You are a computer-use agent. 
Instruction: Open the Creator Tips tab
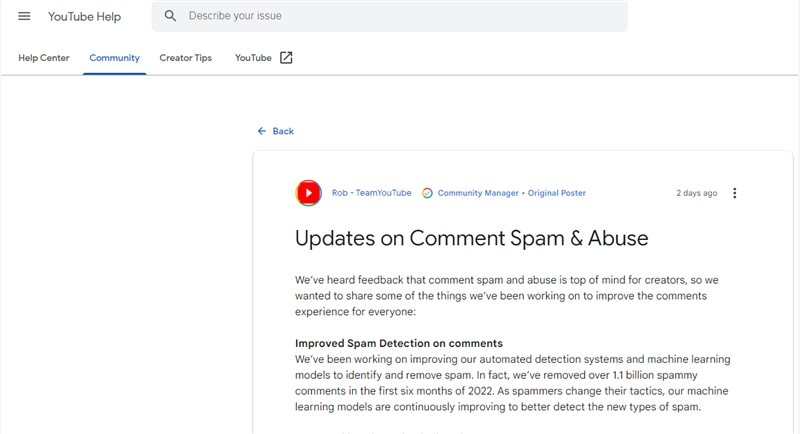coord(186,58)
